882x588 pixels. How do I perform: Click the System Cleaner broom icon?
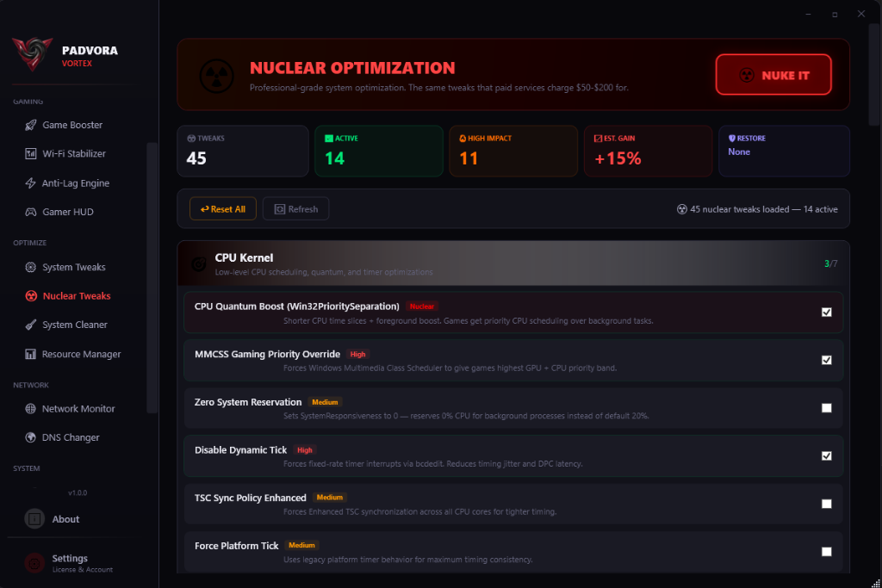pos(31,325)
